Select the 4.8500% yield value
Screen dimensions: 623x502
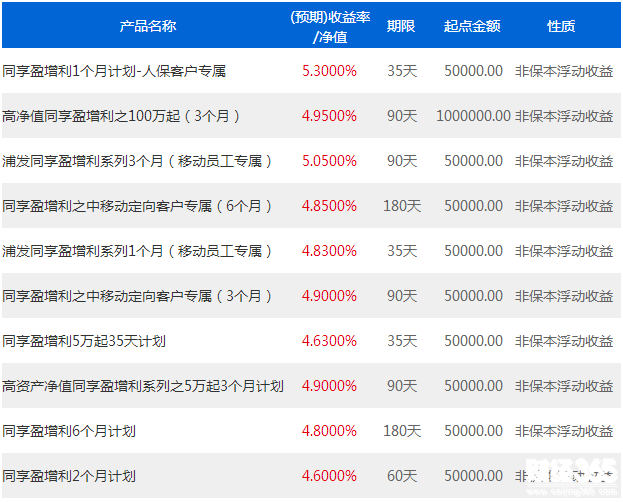[329, 206]
